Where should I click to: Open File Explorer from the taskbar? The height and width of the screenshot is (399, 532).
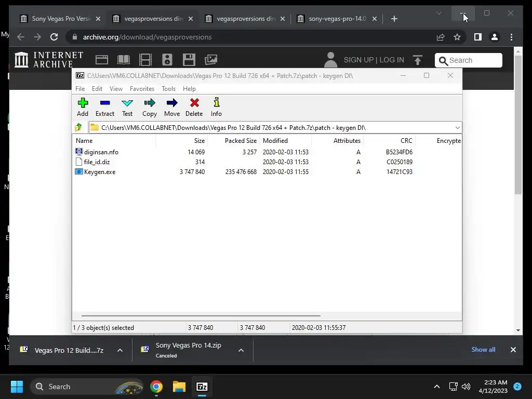(179, 387)
